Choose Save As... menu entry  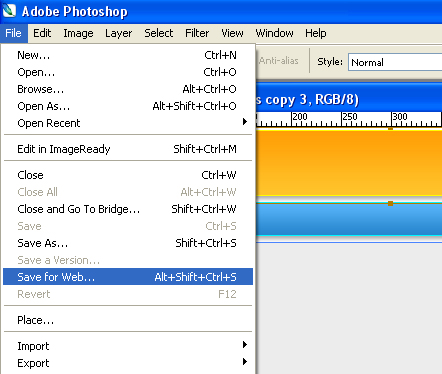128,243
